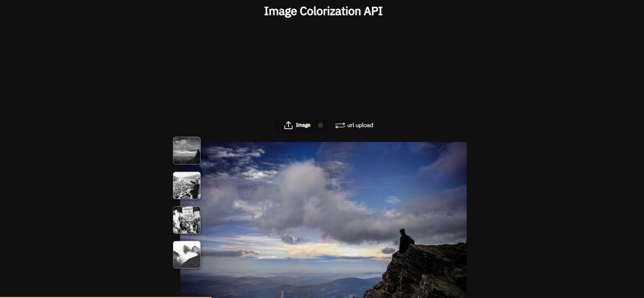Click the upload arrow inside the Image button

[288, 125]
